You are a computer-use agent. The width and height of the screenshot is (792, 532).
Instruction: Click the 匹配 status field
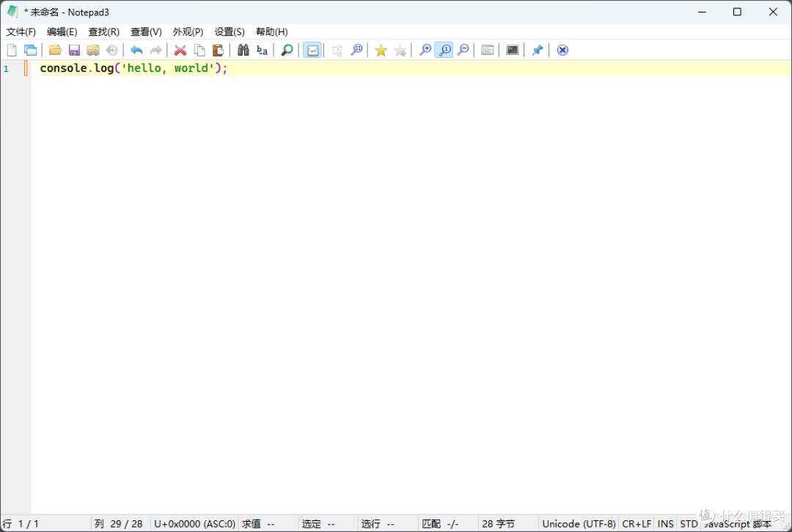[448, 524]
